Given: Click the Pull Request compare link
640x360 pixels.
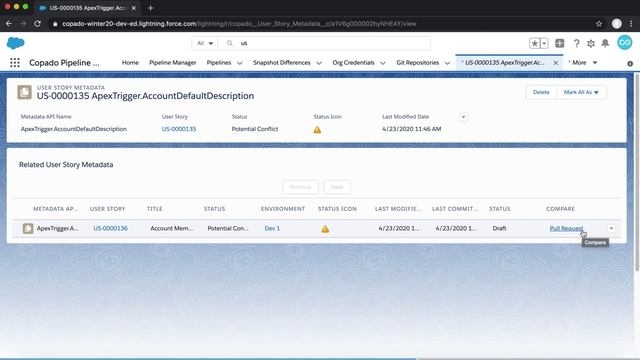Looking at the screenshot, I should [567, 228].
